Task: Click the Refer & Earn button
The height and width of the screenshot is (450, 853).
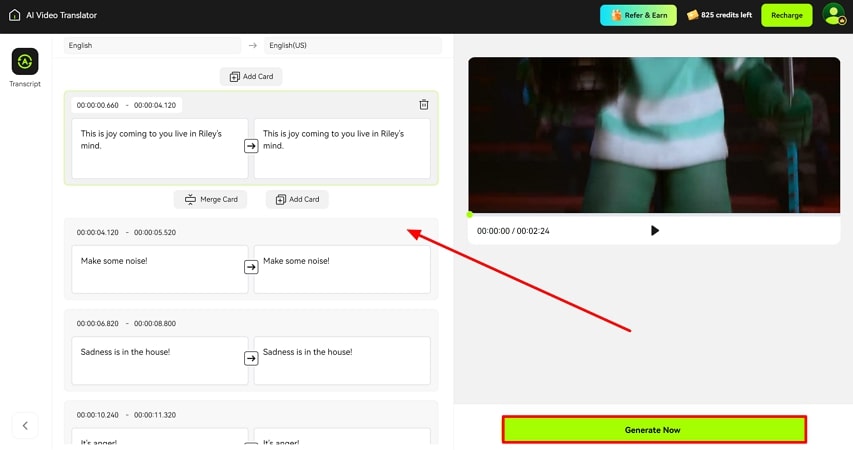Action: tap(638, 15)
